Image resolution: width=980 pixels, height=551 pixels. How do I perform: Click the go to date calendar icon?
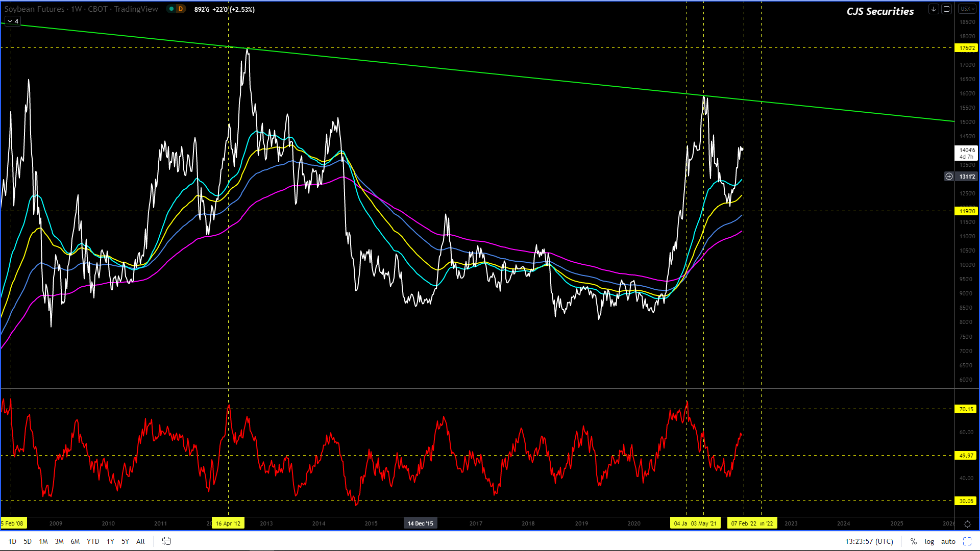[166, 541]
